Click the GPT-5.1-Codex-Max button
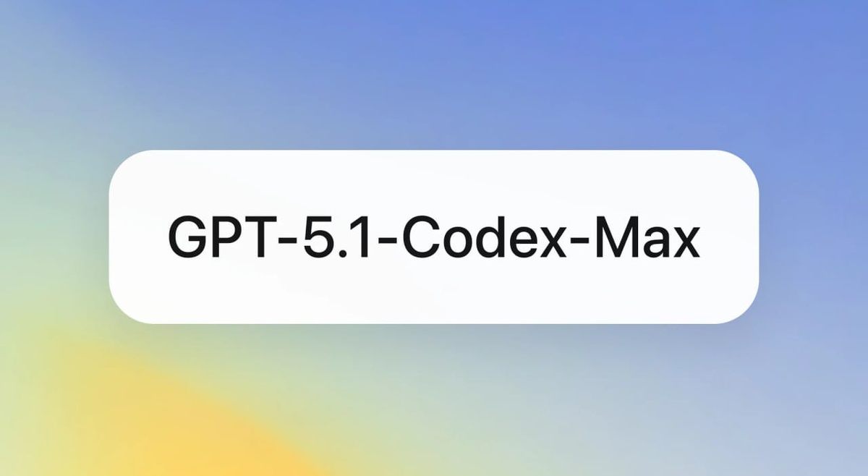This screenshot has height=476, width=868. click(x=434, y=237)
